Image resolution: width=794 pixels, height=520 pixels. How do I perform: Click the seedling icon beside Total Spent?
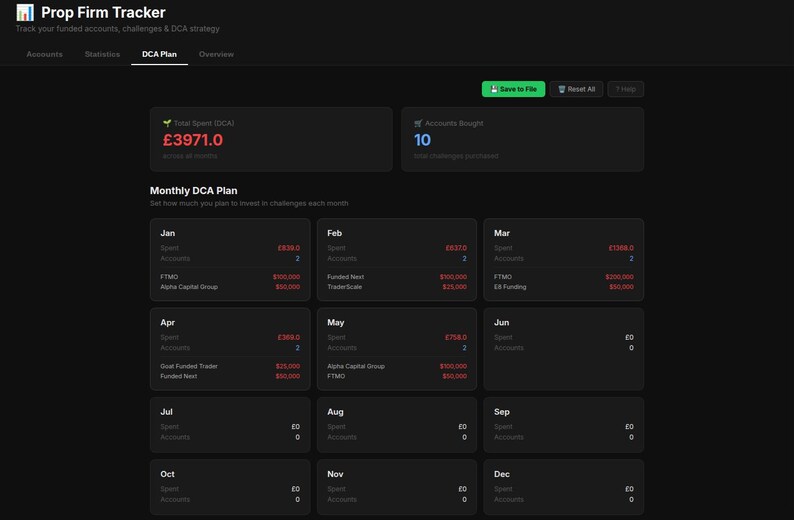coord(167,123)
